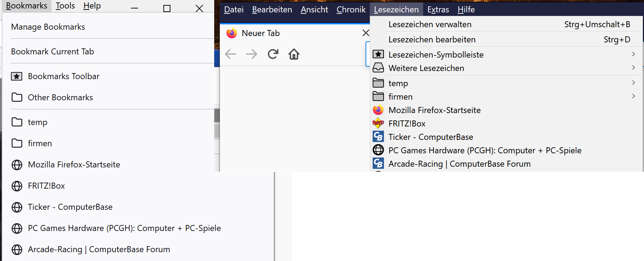Viewport: 644px width, 261px height.
Task: Open the Datei menu
Action: click(234, 10)
